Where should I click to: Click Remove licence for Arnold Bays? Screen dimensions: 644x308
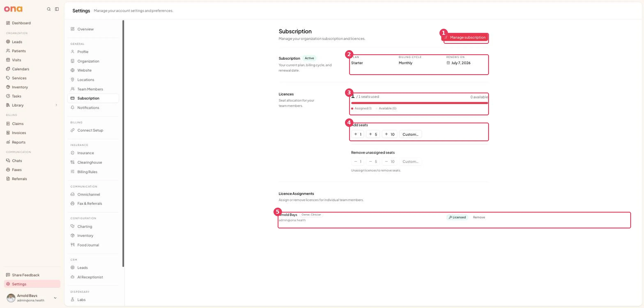pos(479,217)
